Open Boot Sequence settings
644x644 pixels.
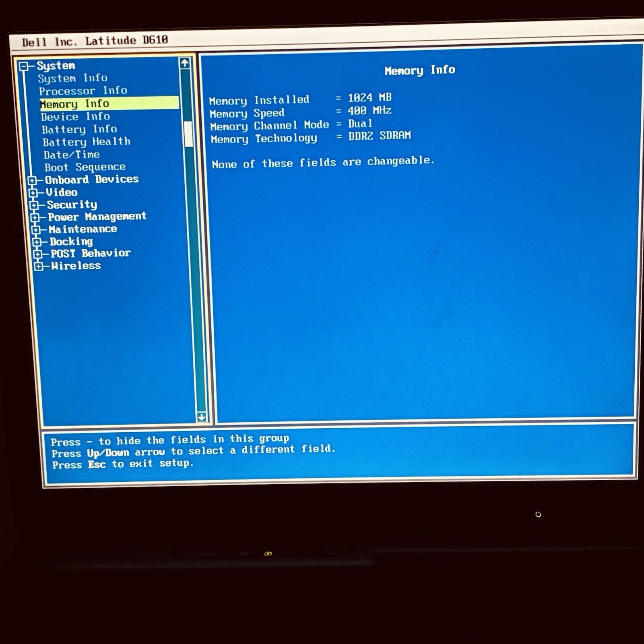pos(85,167)
